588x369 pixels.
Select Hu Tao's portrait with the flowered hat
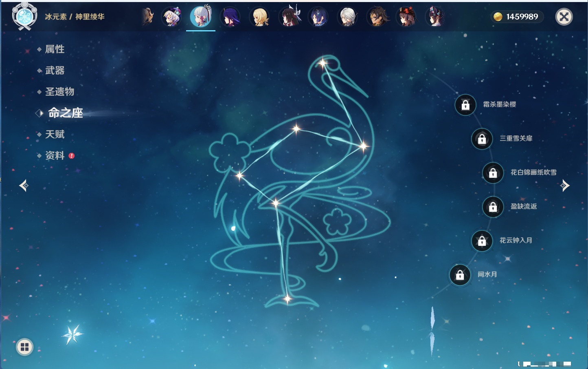click(406, 17)
